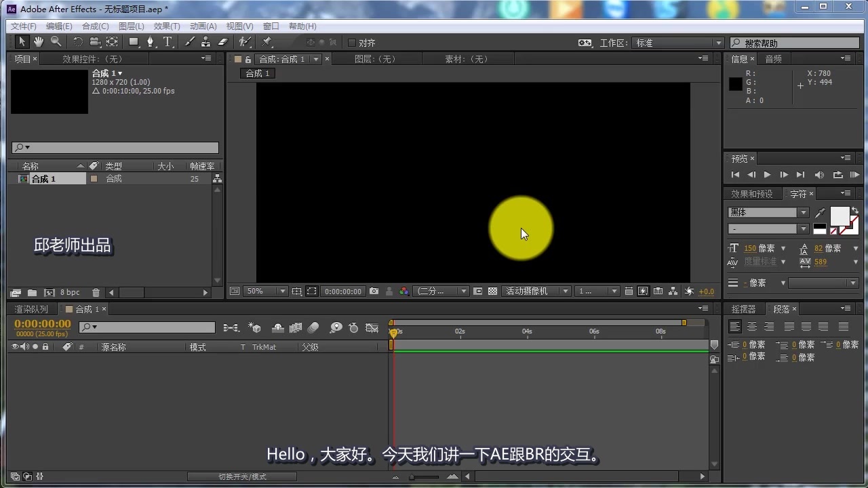Open the font size 150 像素 dropdown arrow
Viewport: 868px width, 488px height.
pos(783,249)
